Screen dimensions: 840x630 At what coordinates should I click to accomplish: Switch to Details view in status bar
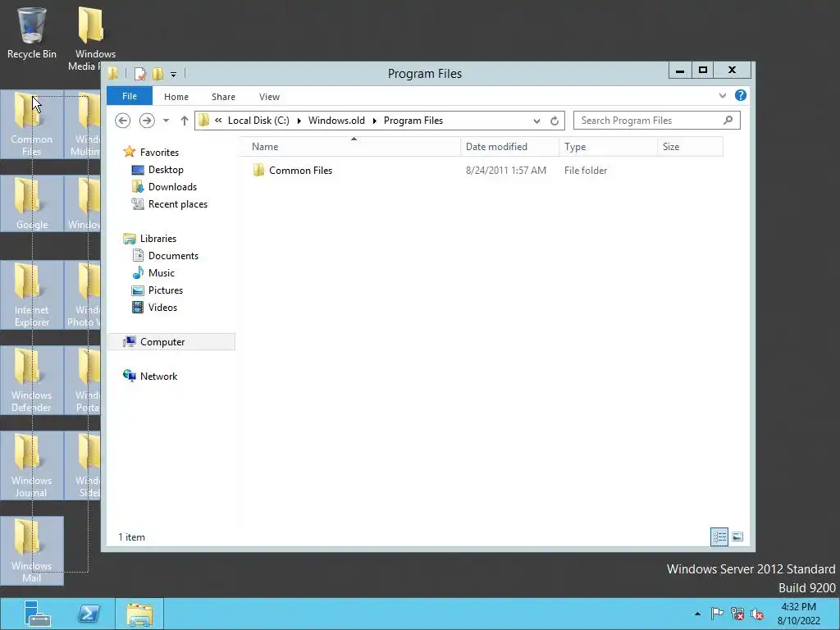click(719, 536)
